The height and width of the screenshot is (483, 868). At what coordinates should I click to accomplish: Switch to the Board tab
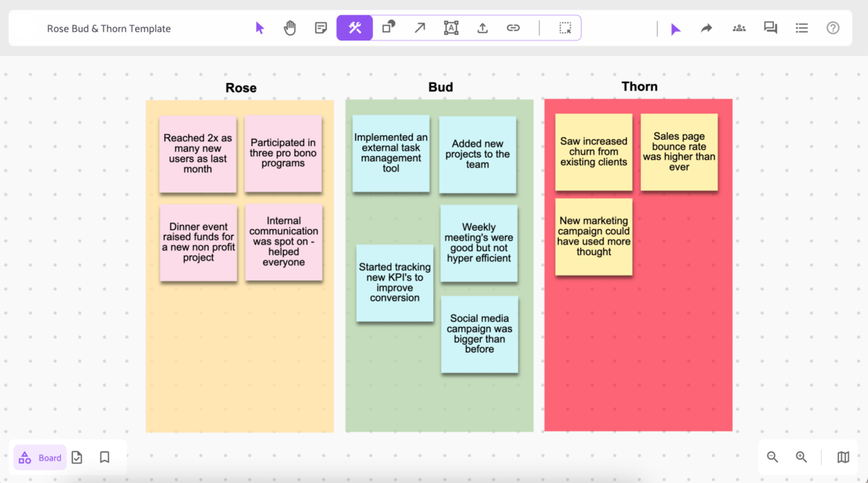click(x=40, y=457)
